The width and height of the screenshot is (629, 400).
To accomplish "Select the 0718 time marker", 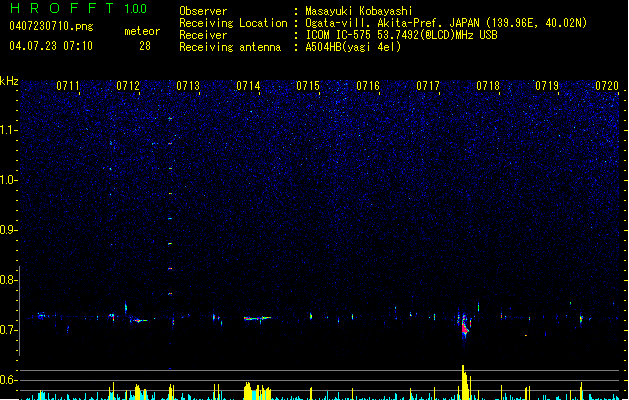I will [488, 86].
